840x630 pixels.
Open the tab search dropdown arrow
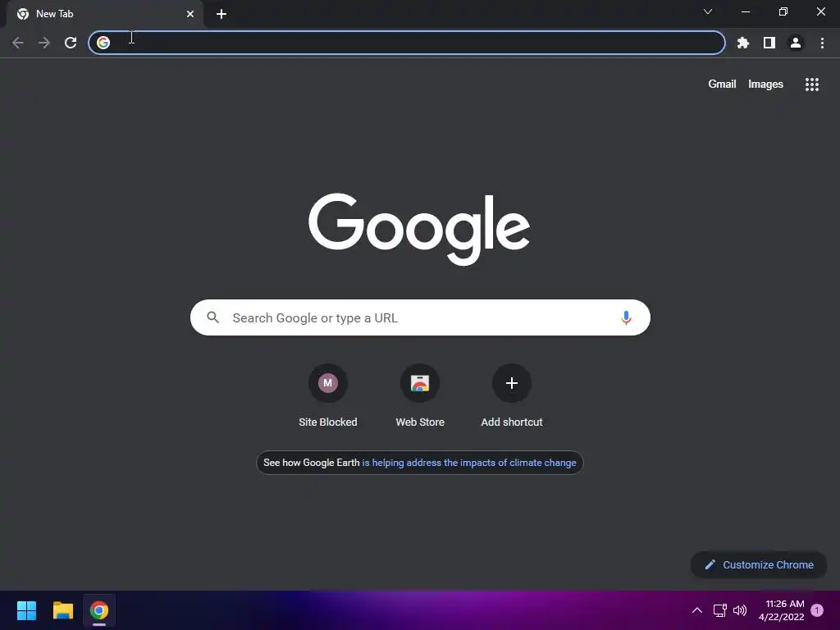708,11
